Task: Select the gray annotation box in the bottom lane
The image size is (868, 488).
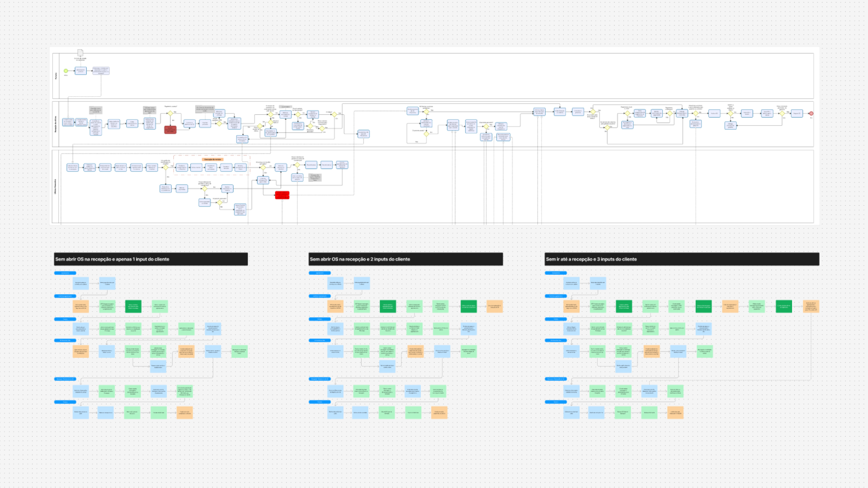Action: [x=315, y=178]
